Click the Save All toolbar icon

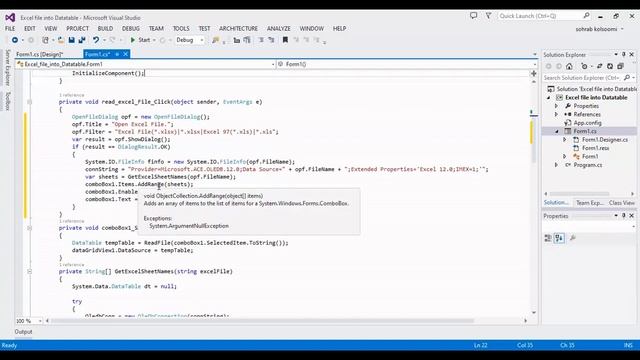point(82,40)
